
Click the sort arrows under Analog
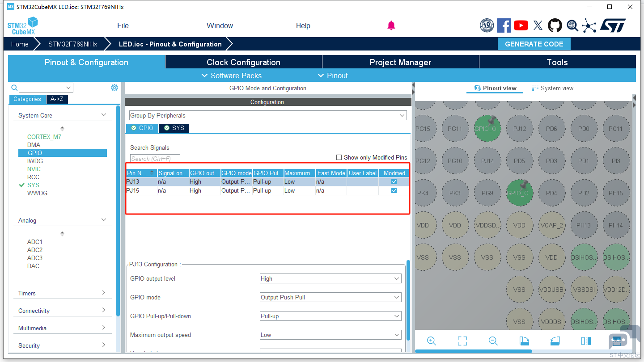[x=62, y=234]
